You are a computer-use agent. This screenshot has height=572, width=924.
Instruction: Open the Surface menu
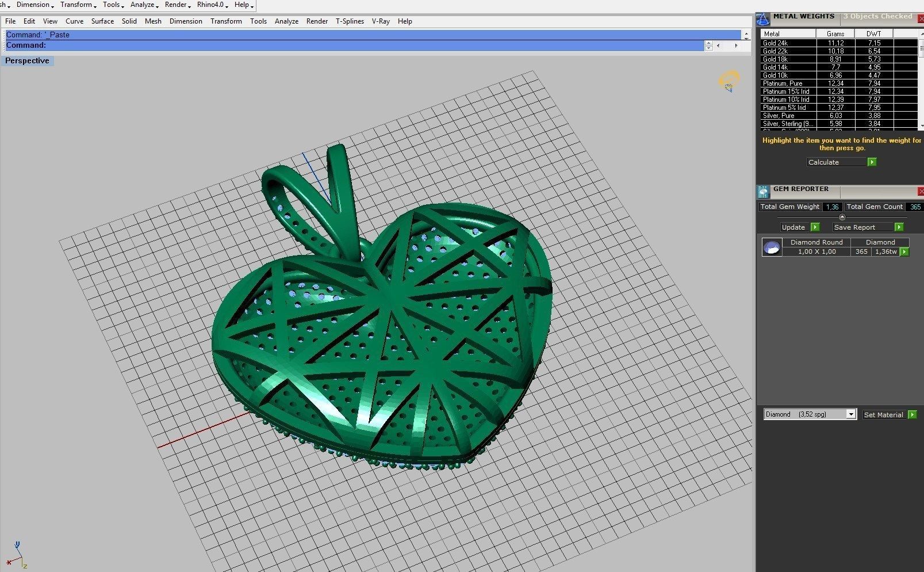[102, 21]
